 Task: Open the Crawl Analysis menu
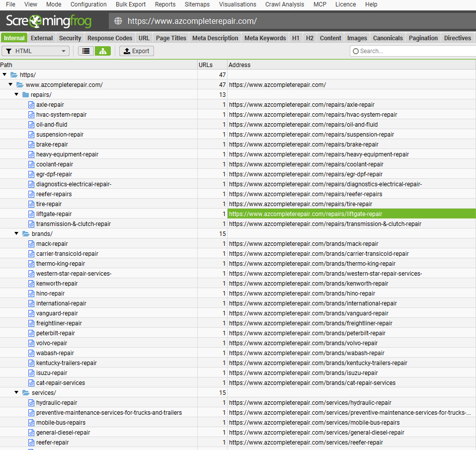click(x=285, y=4)
